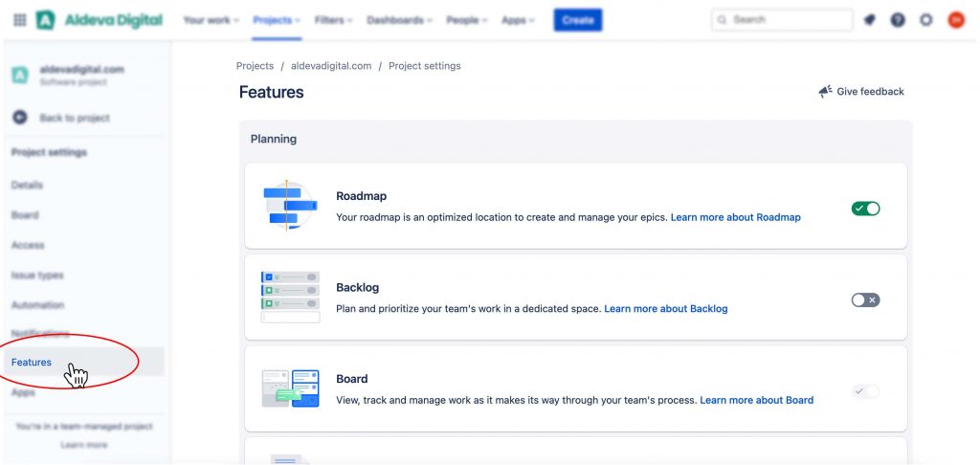Open Learn more about Board link
This screenshot has height=465, width=980.
coord(757,400)
